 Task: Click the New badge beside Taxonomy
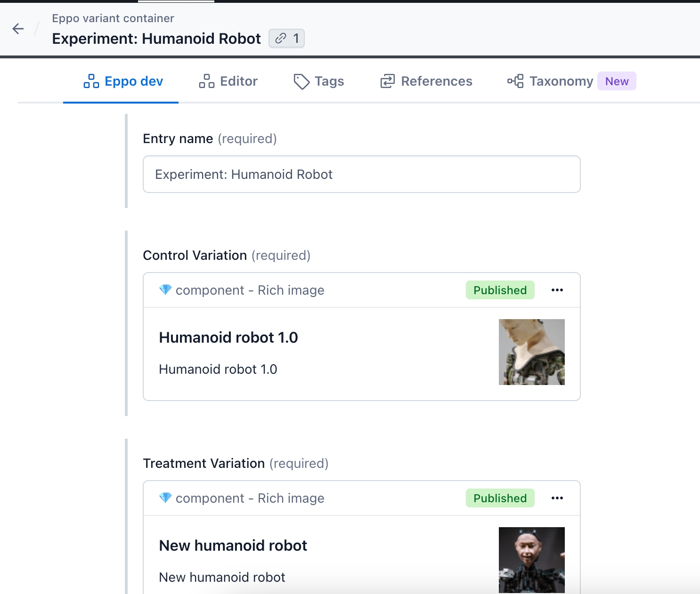point(617,81)
